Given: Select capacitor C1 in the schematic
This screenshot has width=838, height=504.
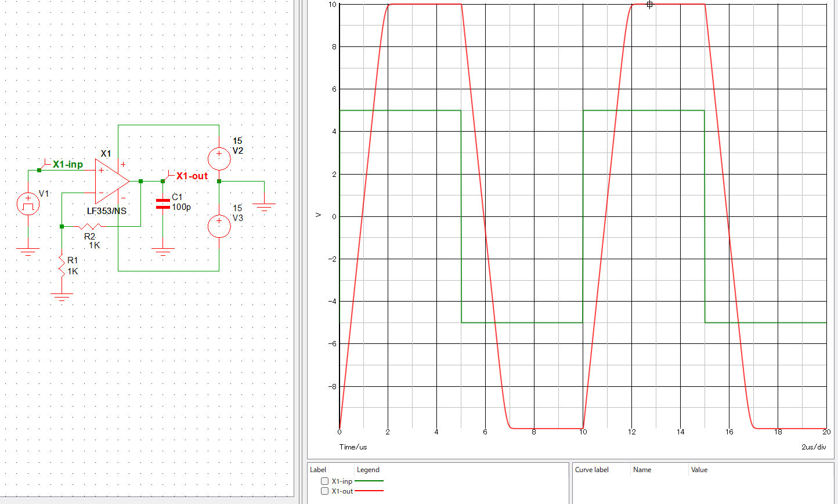Looking at the screenshot, I should pyautogui.click(x=163, y=204).
